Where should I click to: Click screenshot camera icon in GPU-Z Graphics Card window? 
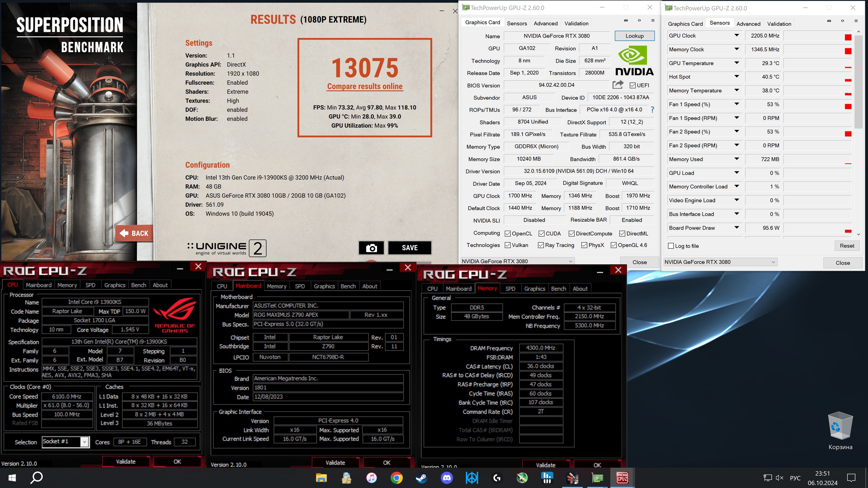point(626,20)
